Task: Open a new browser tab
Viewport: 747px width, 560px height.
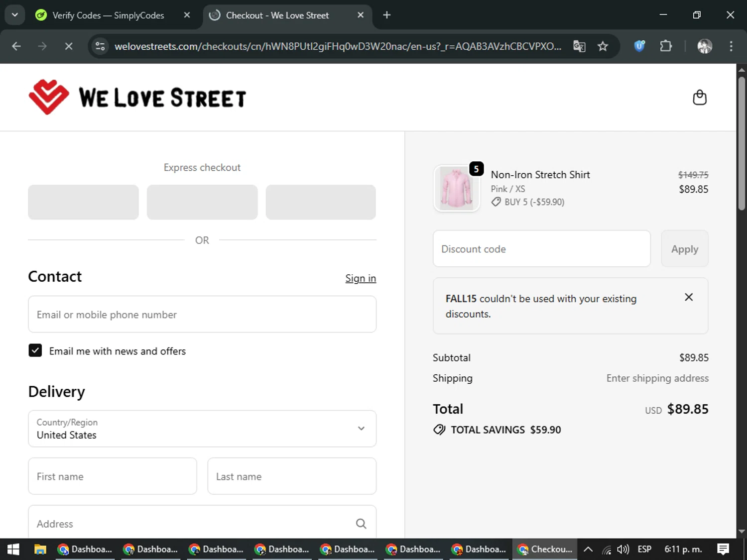Action: pos(387,15)
